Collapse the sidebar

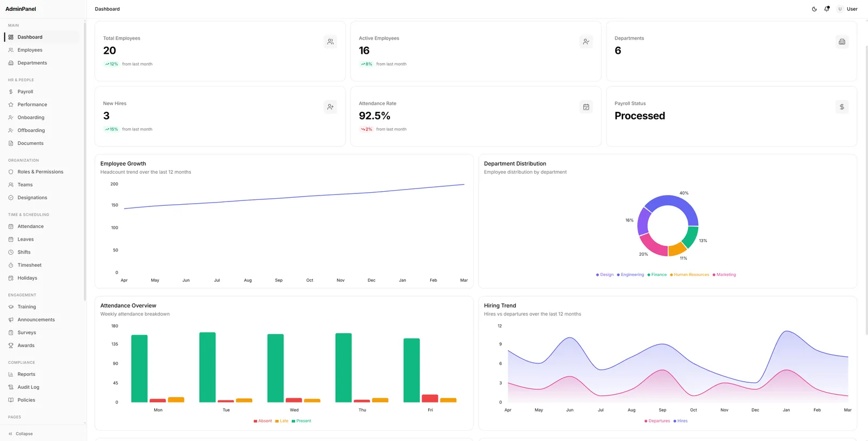pyautogui.click(x=21, y=434)
